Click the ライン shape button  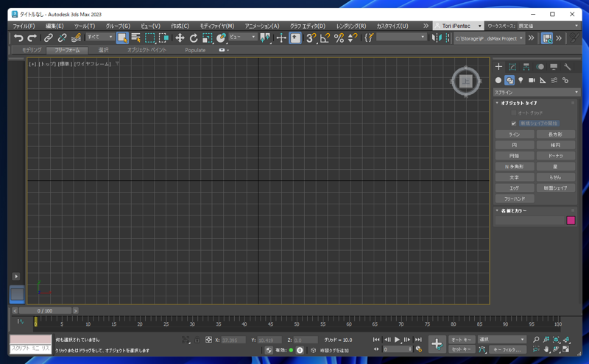tap(515, 135)
